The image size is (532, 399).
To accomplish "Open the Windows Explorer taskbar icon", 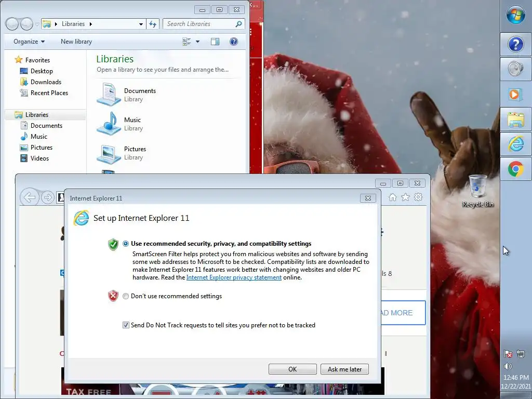I will (x=516, y=119).
